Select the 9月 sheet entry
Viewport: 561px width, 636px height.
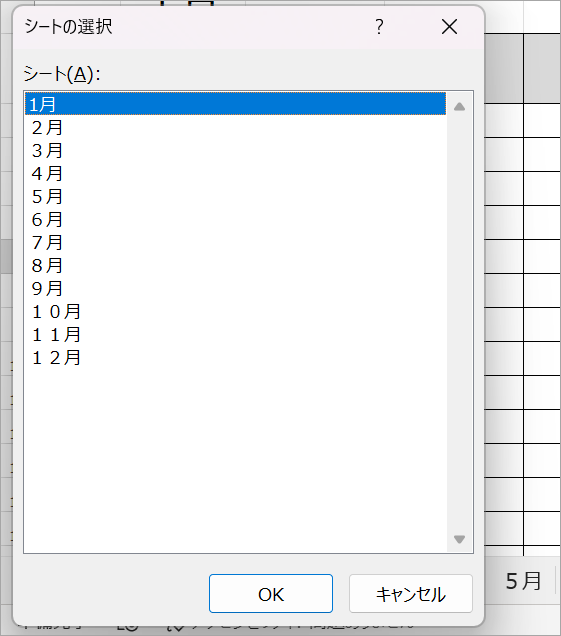(x=235, y=288)
